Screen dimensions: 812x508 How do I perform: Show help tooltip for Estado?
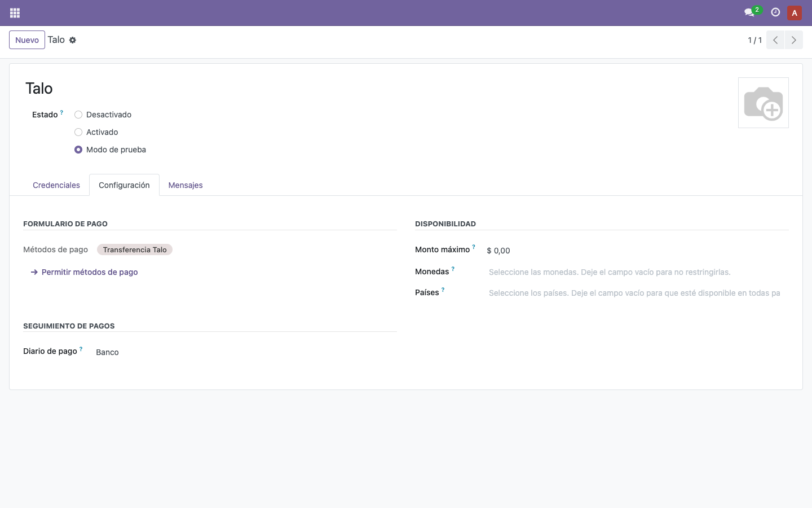[x=61, y=112]
